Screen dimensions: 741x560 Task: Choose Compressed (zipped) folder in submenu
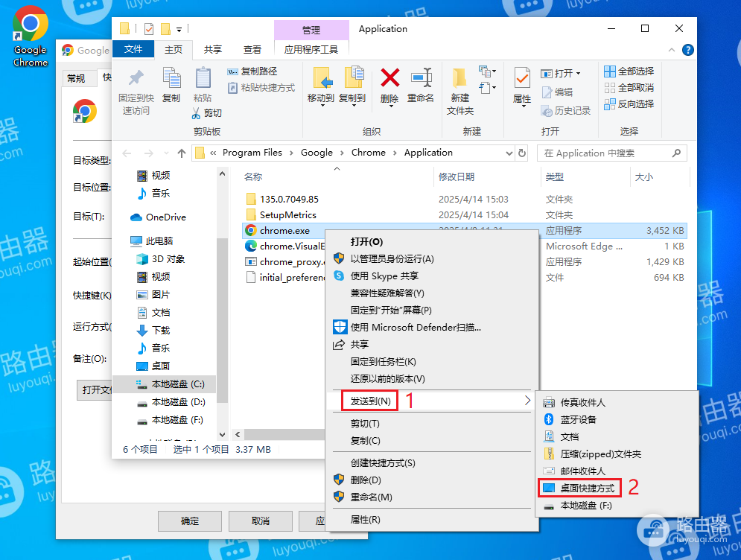click(x=600, y=454)
